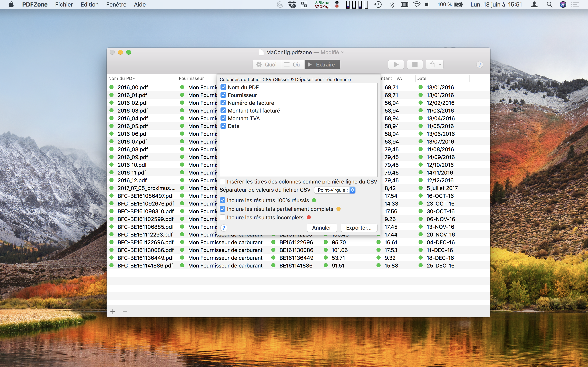Select the BFC-BE161141886.pdf row
Viewport: 588px width, 367px height.
(x=145, y=265)
